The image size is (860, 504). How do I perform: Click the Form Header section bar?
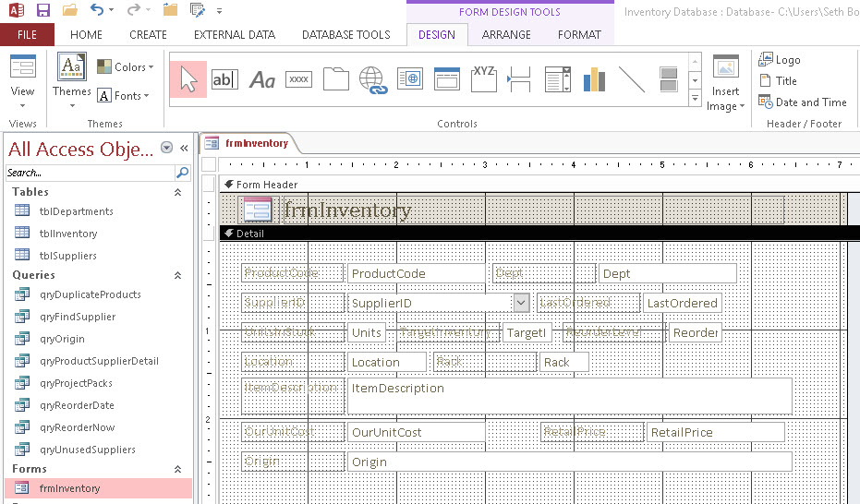pos(539,185)
